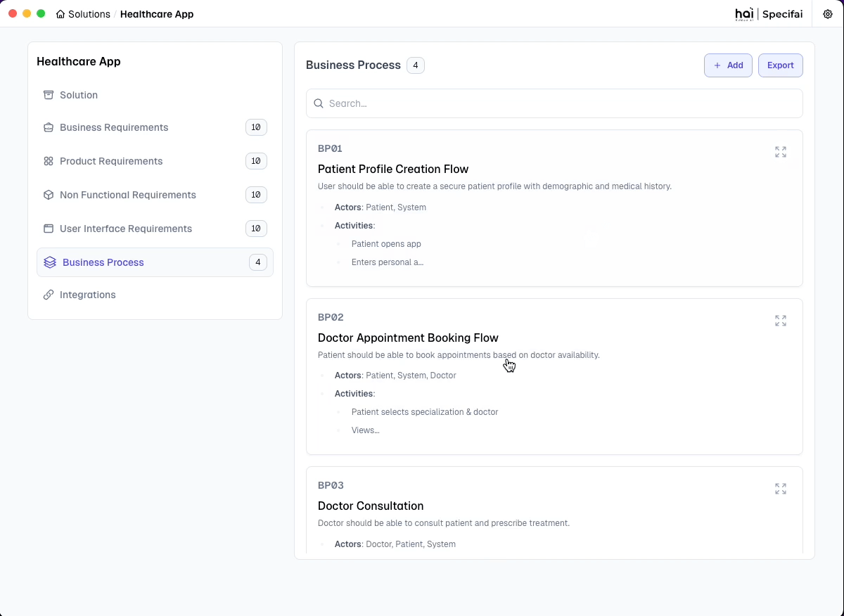Expand the BP01 card with expand icon
844x616 pixels.
tap(781, 152)
